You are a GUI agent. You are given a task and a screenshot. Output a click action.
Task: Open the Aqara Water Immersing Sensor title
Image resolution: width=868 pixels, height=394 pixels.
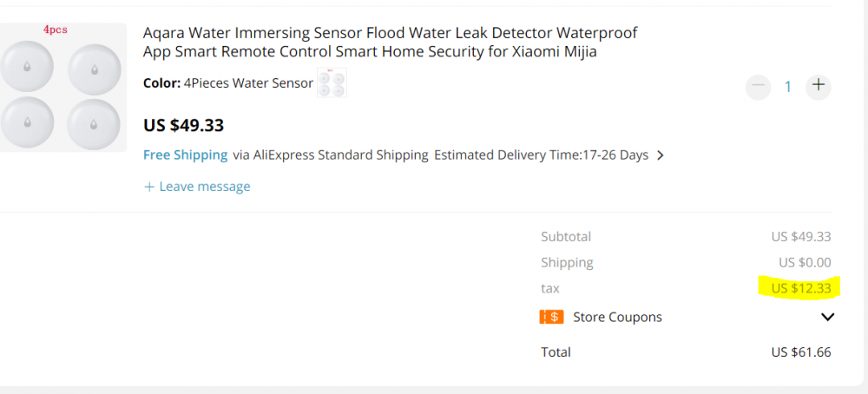tap(390, 43)
